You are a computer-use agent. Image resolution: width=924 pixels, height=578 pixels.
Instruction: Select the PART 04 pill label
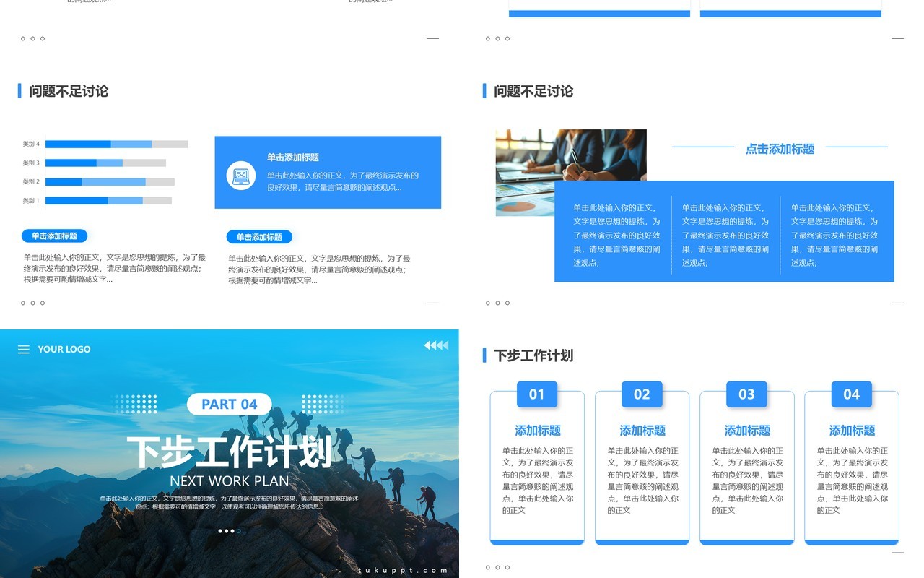click(230, 404)
